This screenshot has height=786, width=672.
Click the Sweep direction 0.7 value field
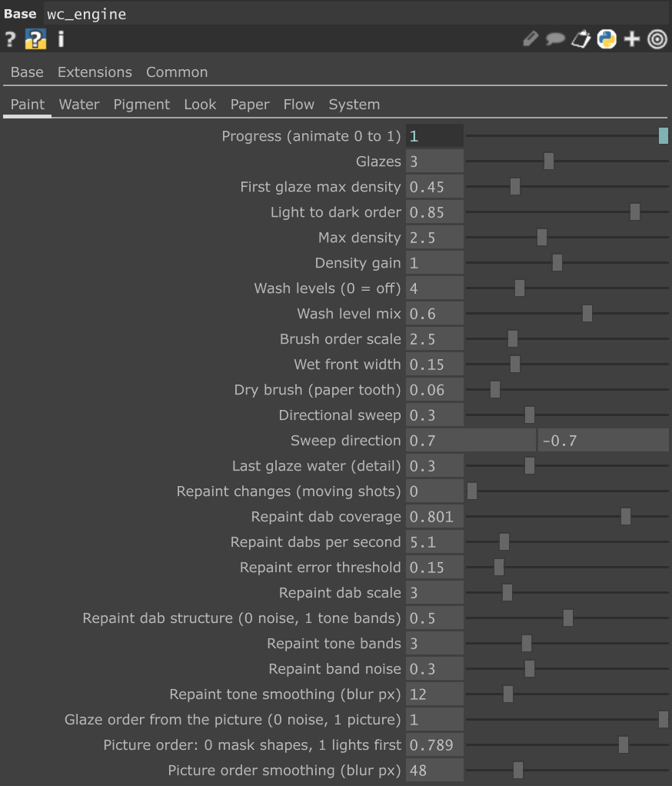click(471, 441)
